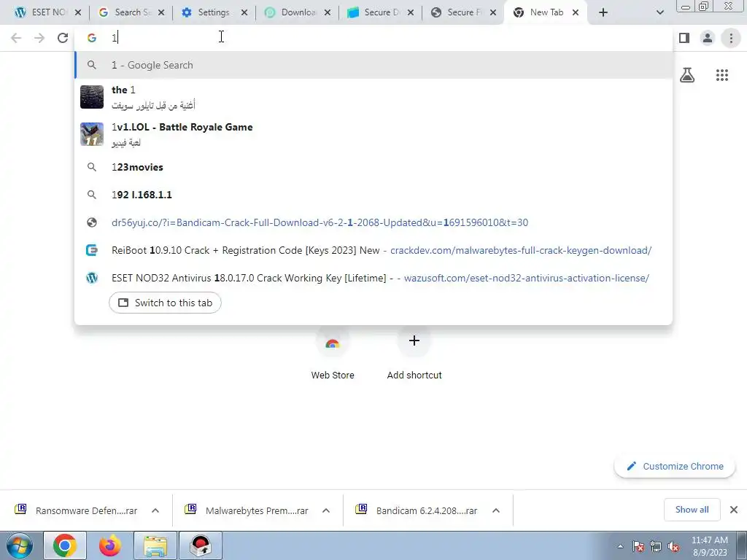Click Show all downloads button
The width and height of the screenshot is (747, 560).
click(692, 510)
